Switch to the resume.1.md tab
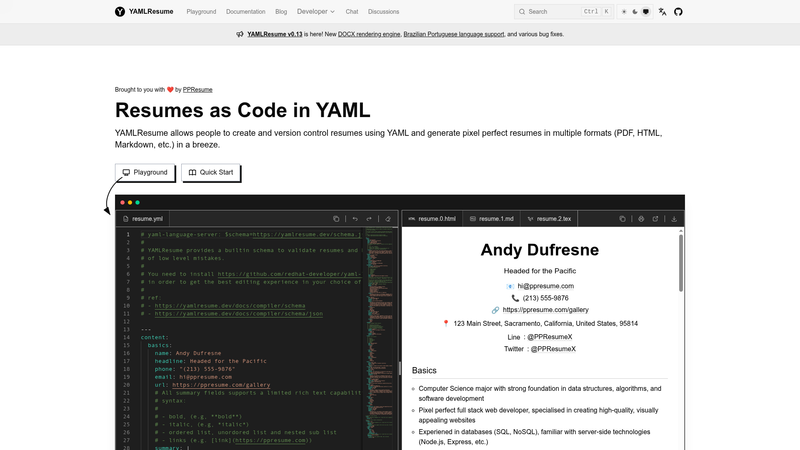 491,219
